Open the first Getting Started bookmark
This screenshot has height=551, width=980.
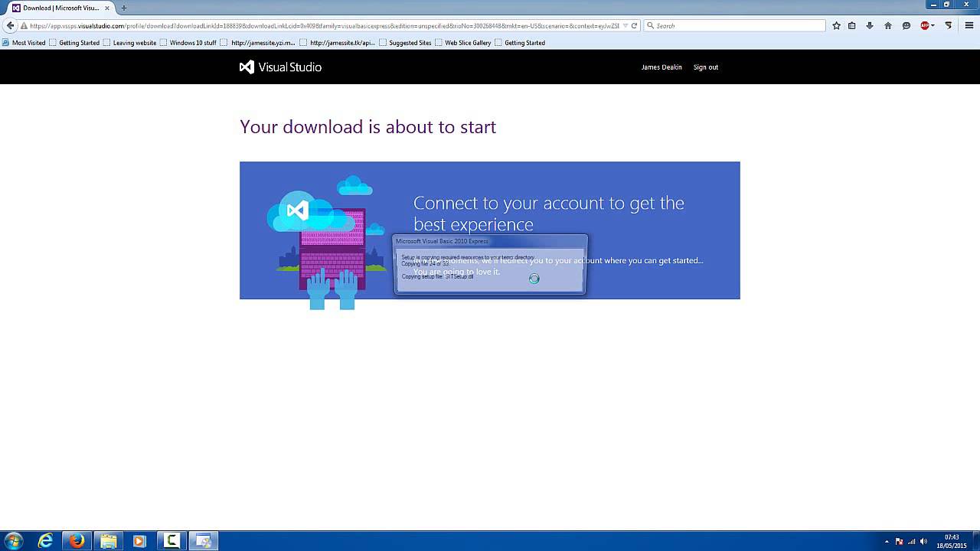point(74,43)
